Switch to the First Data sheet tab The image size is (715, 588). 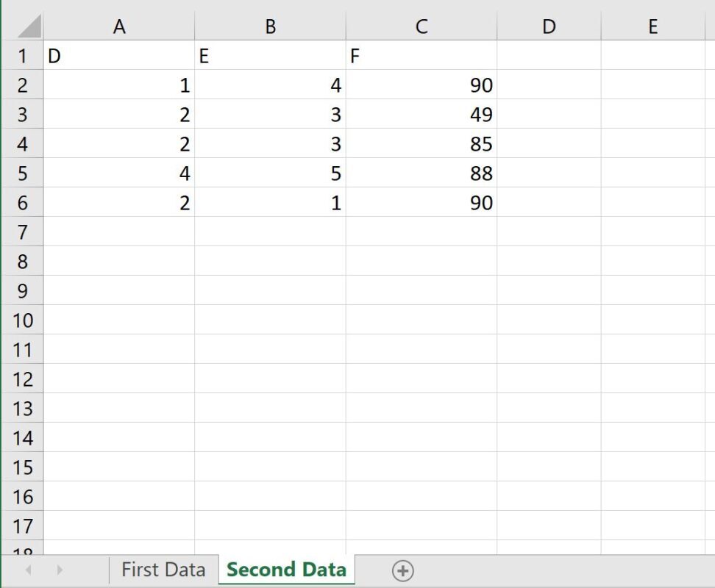pos(163,570)
